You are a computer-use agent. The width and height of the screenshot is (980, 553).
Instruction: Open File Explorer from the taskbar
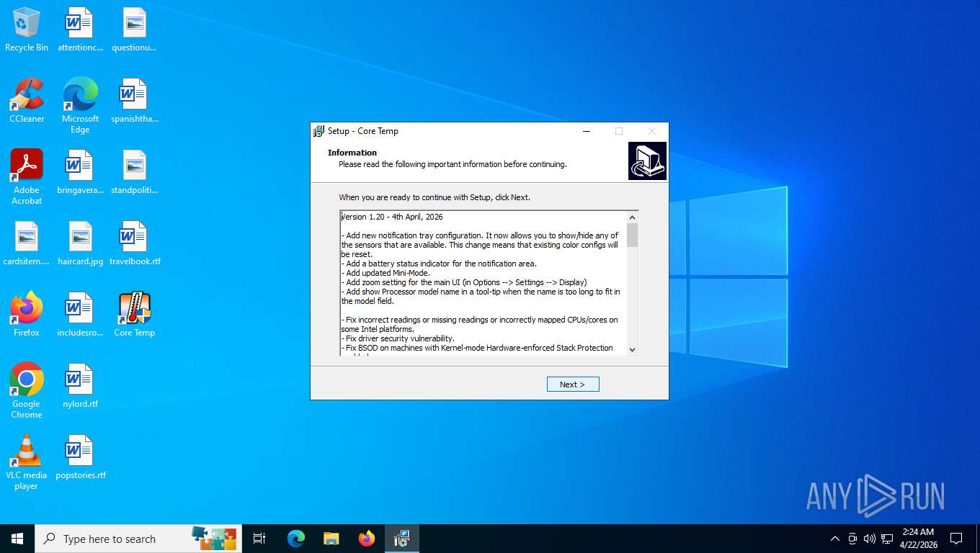(x=331, y=539)
